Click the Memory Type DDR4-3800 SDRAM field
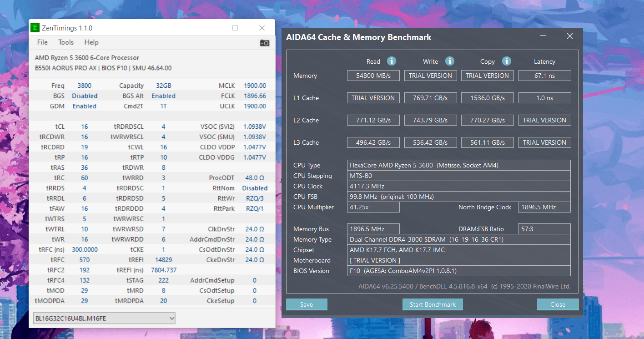Image resolution: width=644 pixels, height=339 pixels. pos(459,239)
